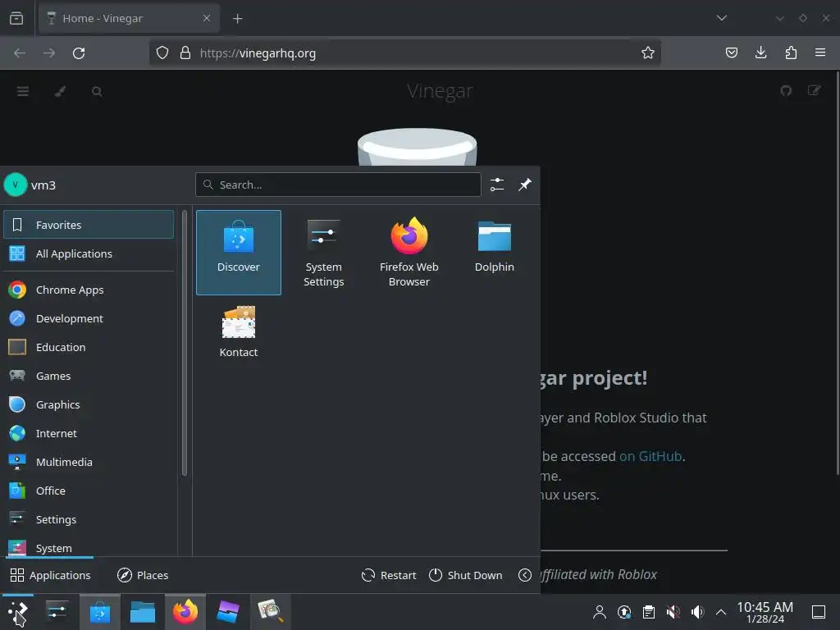The image size is (840, 630).
Task: View site information padlock icon
Action: click(x=185, y=52)
